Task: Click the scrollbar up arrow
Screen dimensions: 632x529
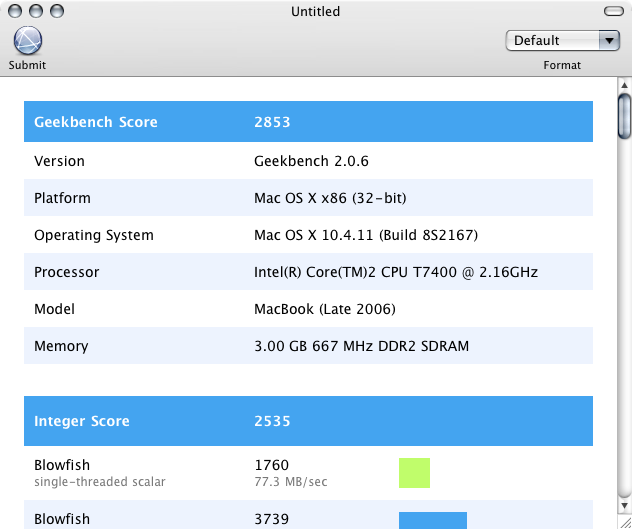Action: tap(624, 86)
